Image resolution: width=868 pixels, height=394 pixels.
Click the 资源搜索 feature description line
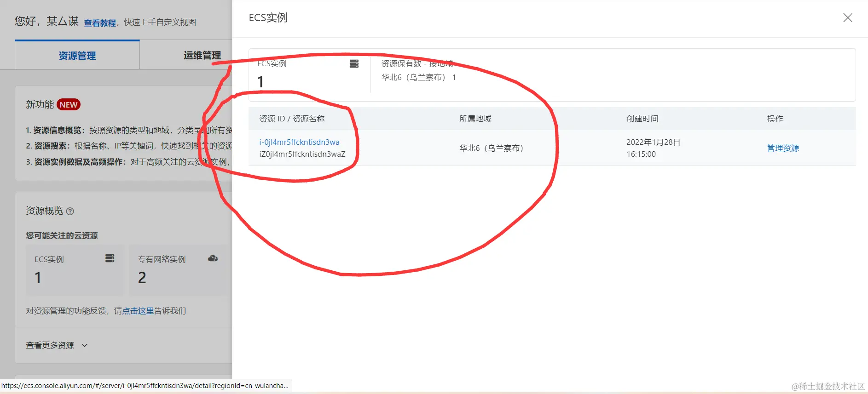coord(129,146)
